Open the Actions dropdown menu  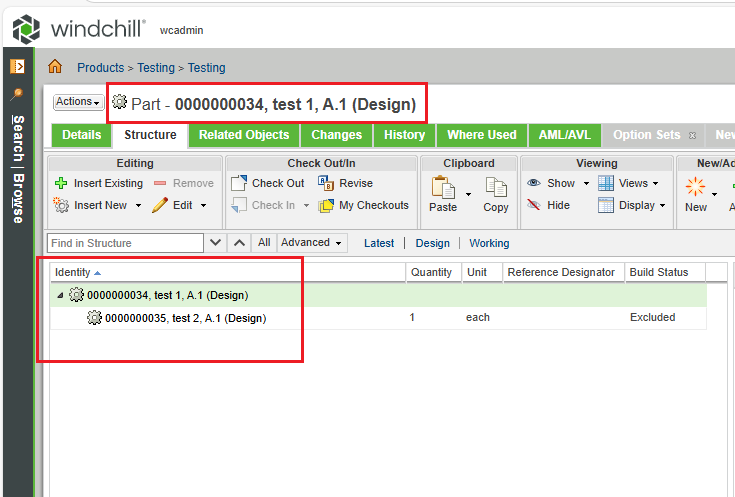tap(78, 102)
